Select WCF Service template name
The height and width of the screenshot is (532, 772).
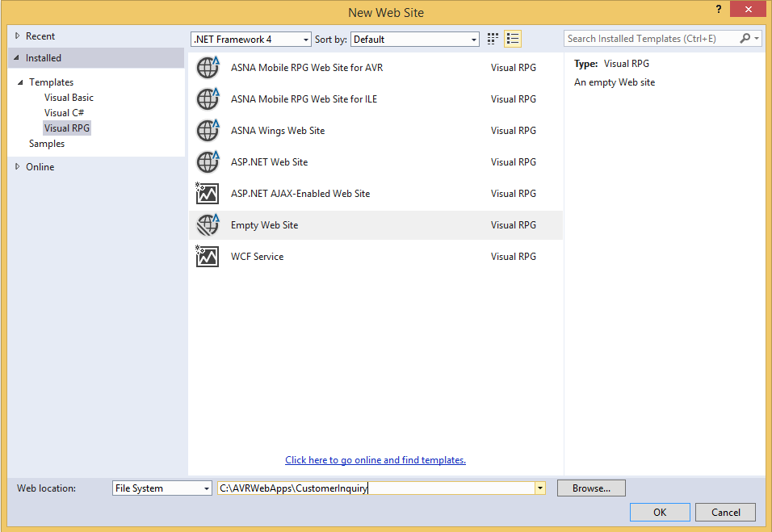pos(257,257)
